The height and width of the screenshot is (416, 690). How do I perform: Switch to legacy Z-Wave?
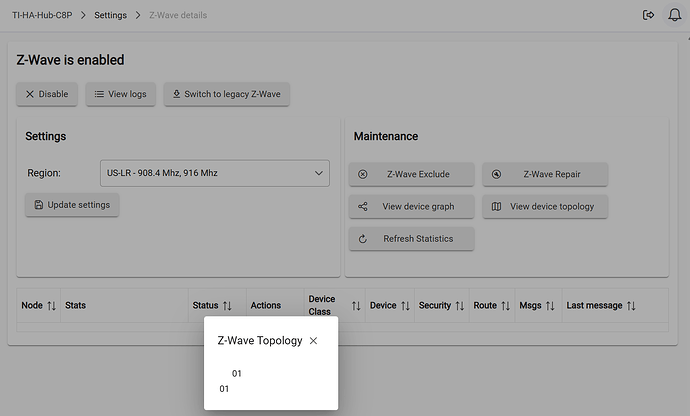(227, 94)
